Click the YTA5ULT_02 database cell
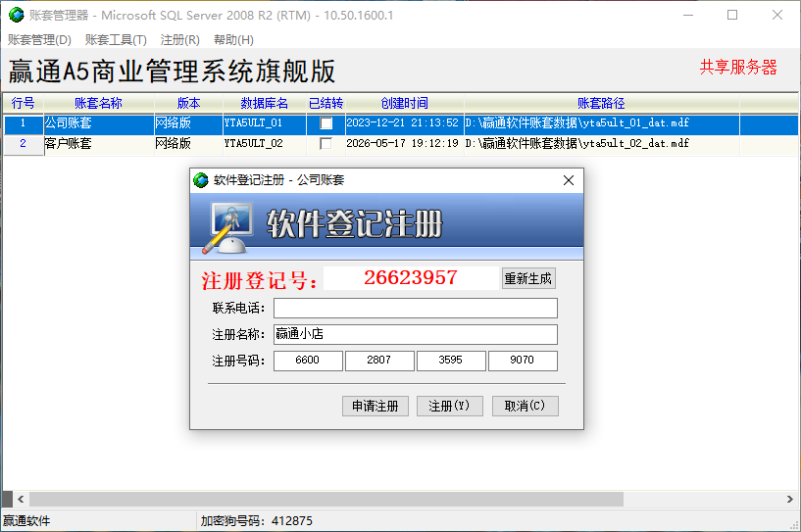This screenshot has width=801, height=532. (x=264, y=143)
